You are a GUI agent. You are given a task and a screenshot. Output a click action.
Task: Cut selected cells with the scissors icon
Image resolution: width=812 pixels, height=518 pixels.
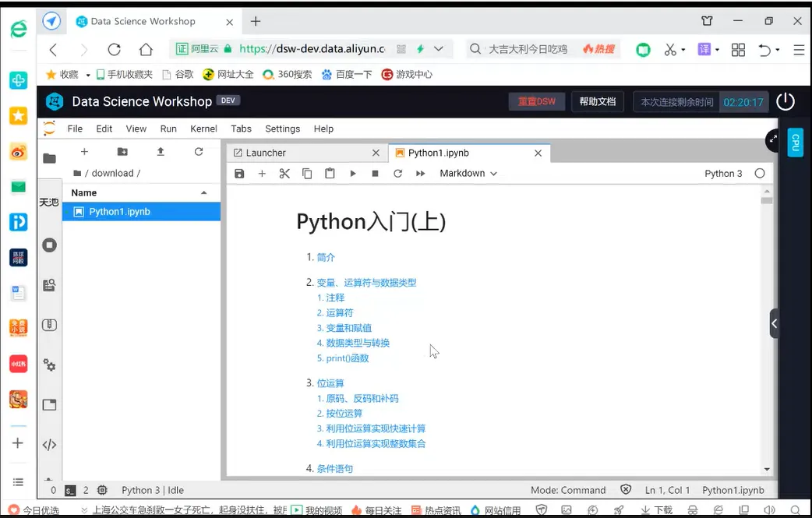284,174
